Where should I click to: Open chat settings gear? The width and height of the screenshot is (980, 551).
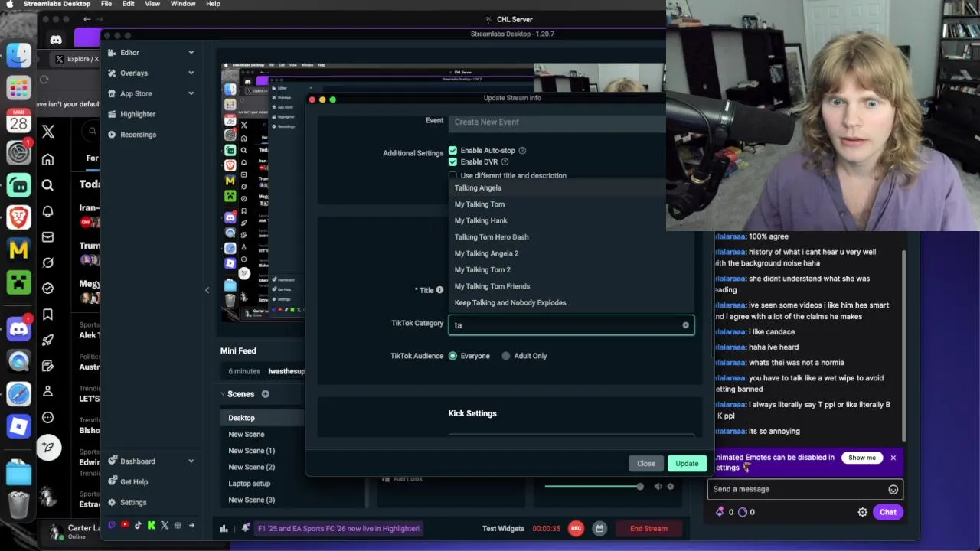[x=863, y=512]
